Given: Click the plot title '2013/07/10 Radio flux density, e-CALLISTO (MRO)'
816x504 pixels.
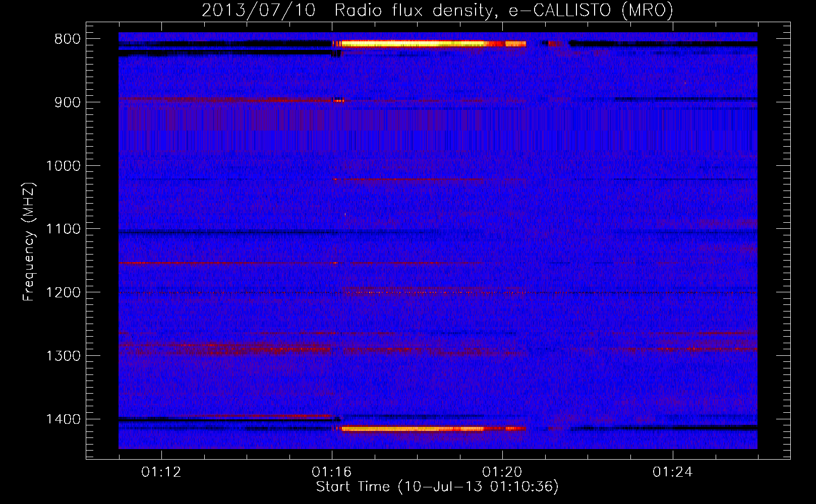Looking at the screenshot, I should point(437,10).
